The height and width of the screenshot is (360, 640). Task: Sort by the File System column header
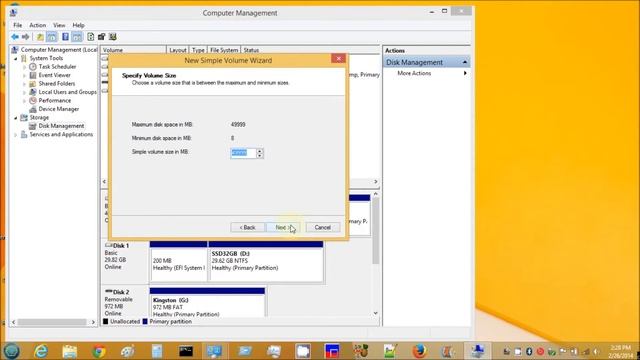[224, 50]
